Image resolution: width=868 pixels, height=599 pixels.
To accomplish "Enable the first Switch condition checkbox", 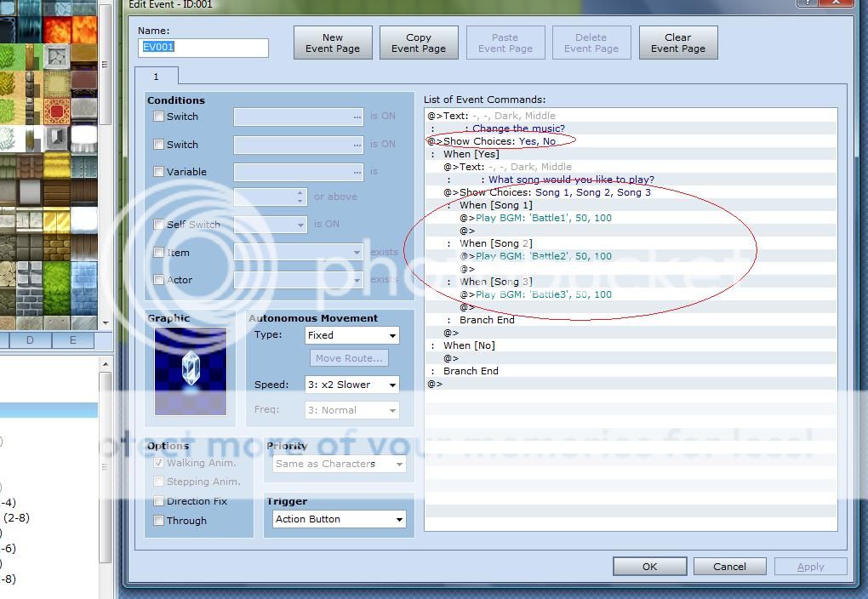I will pyautogui.click(x=158, y=117).
